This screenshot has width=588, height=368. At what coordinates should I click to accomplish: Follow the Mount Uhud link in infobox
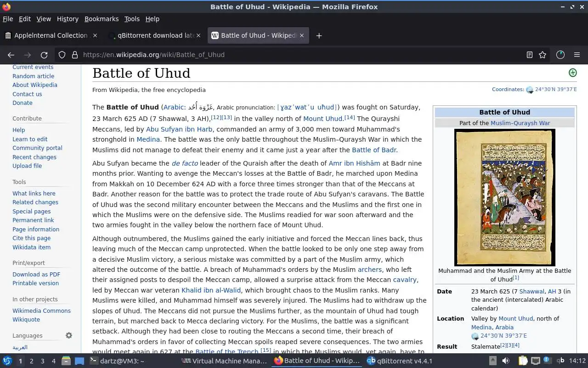[515, 319]
